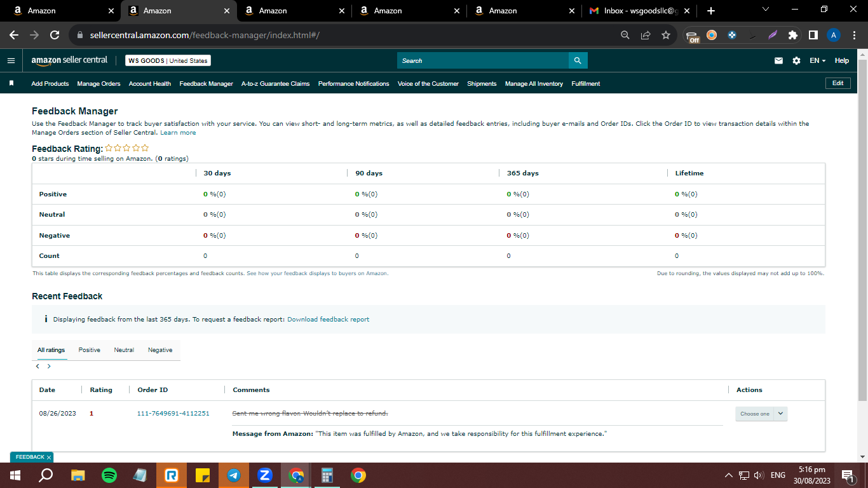Viewport: 868px width, 488px height.
Task: Open Manage All Inventory menu item
Action: (x=534, y=84)
